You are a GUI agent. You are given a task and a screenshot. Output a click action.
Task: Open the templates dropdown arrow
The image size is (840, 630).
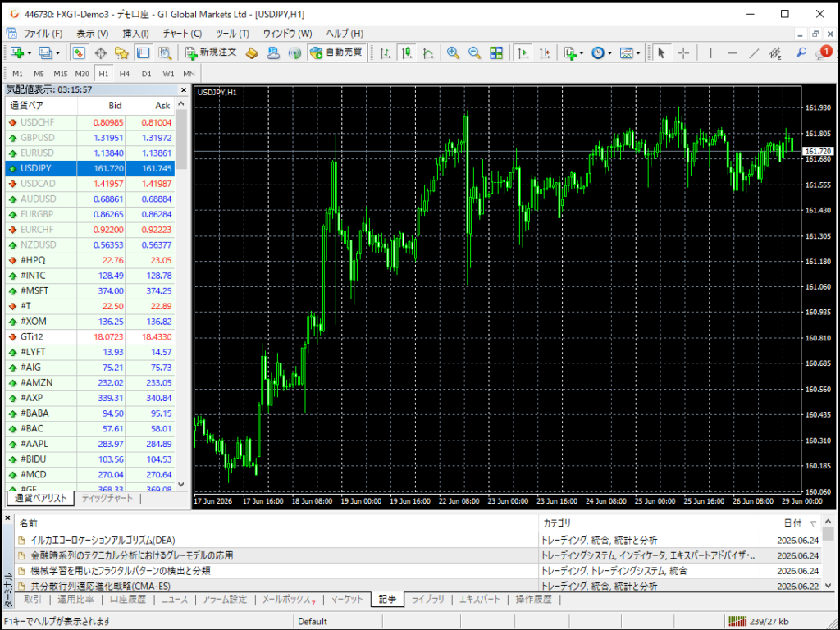(638, 53)
